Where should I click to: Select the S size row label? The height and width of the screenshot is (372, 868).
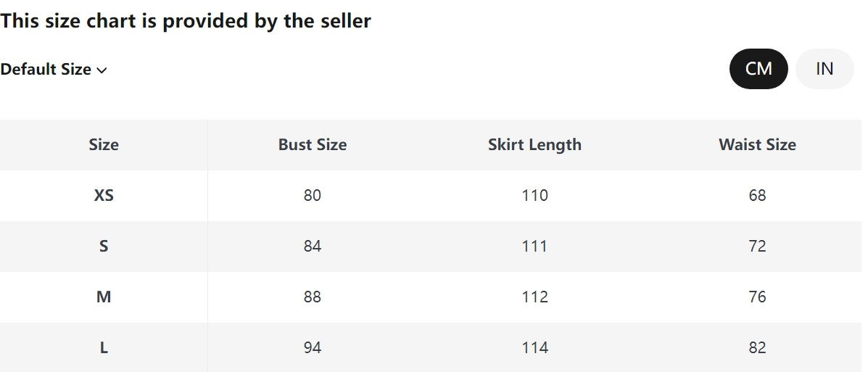point(104,246)
